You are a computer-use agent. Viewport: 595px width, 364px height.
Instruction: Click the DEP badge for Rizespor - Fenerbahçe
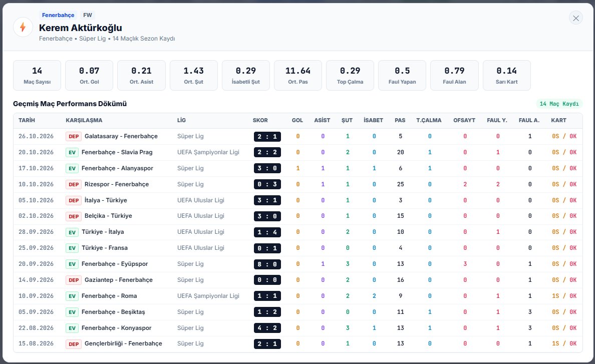tap(74, 184)
